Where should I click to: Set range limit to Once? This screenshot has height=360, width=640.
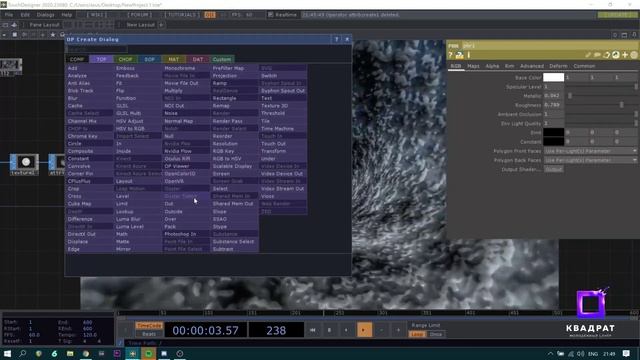click(x=436, y=334)
